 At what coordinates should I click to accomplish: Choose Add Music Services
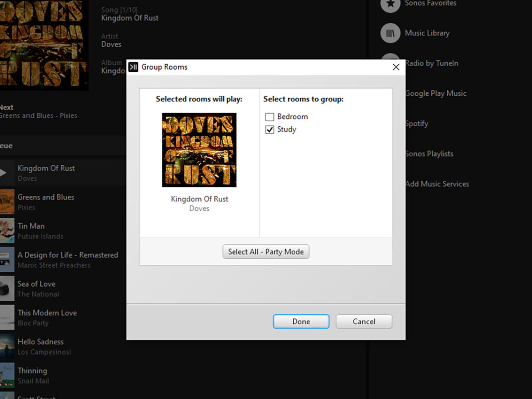pos(437,184)
